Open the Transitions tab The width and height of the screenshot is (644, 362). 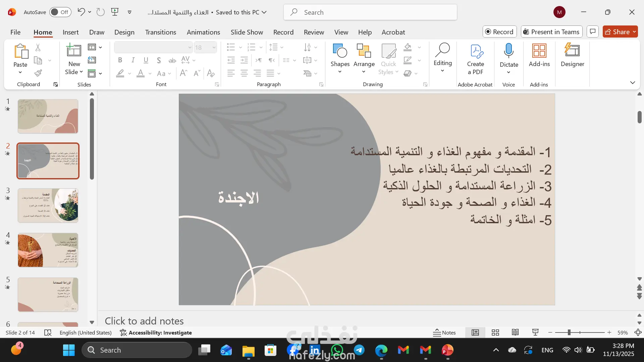(160, 32)
